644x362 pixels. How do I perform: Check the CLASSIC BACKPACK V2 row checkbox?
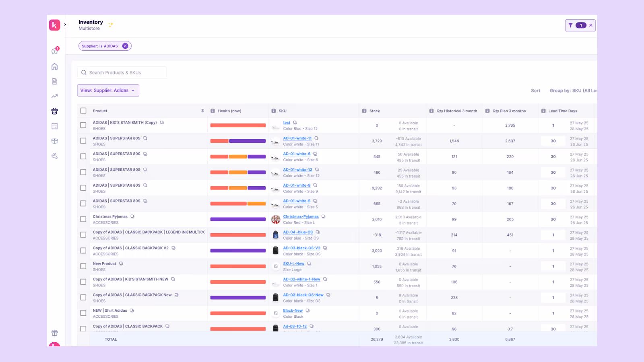pos(83,251)
